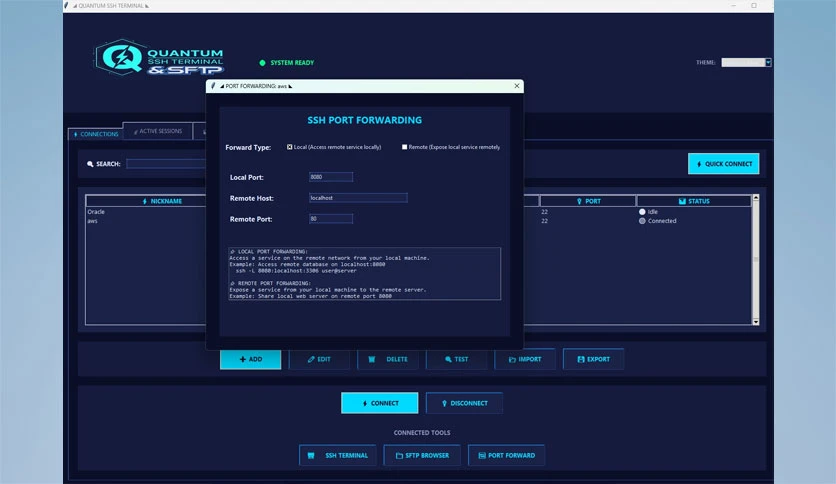
Task: Click the search magnifier icon
Action: click(90, 164)
